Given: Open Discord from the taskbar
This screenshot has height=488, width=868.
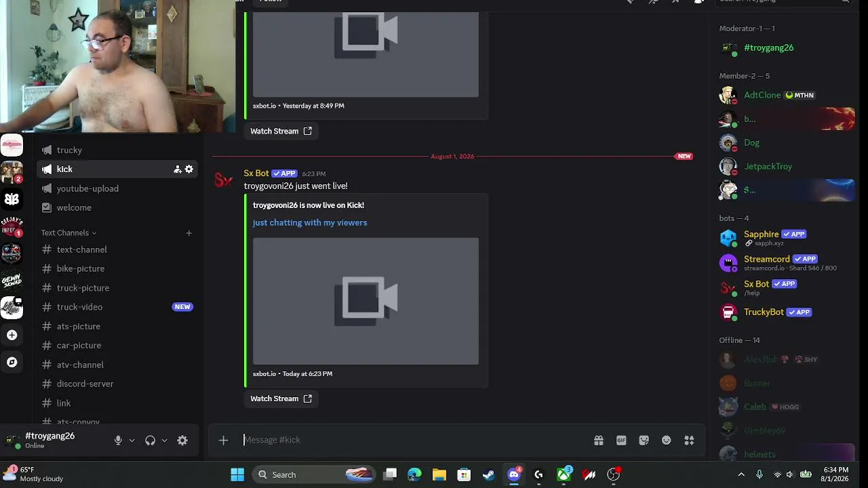Looking at the screenshot, I should [514, 474].
